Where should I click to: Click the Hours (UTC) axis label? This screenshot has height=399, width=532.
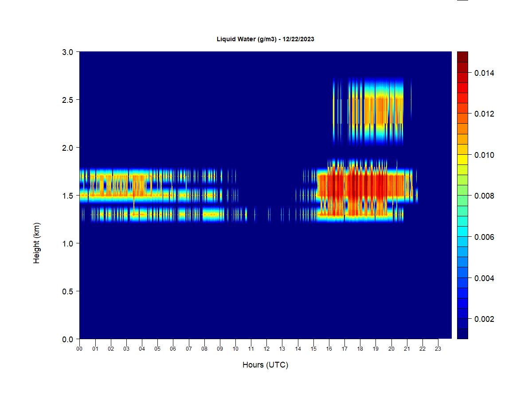[x=265, y=365]
